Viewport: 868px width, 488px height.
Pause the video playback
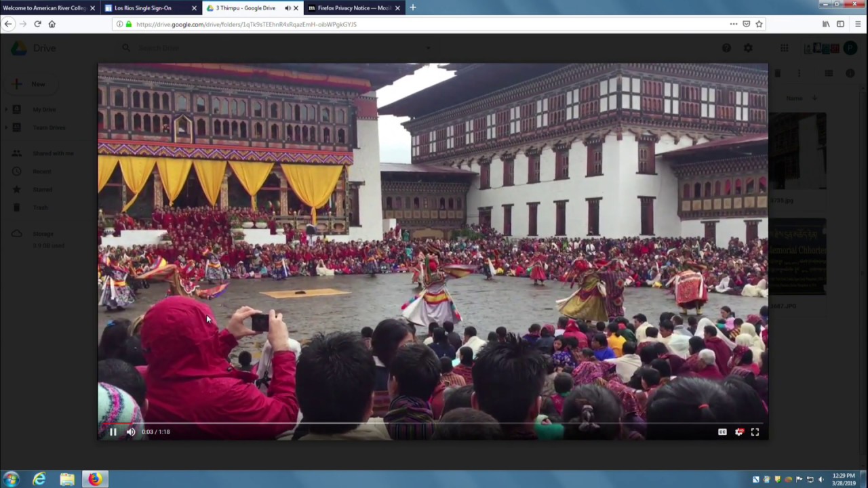click(113, 432)
